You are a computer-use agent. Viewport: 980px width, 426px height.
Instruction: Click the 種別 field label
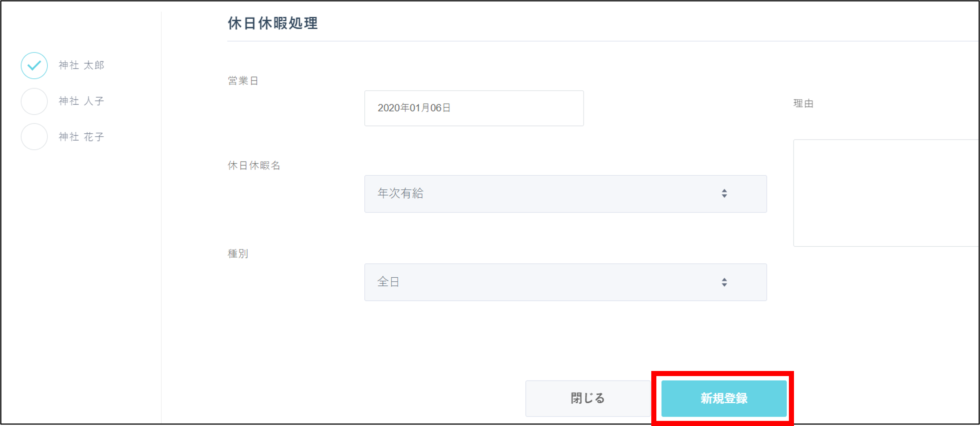point(238,254)
